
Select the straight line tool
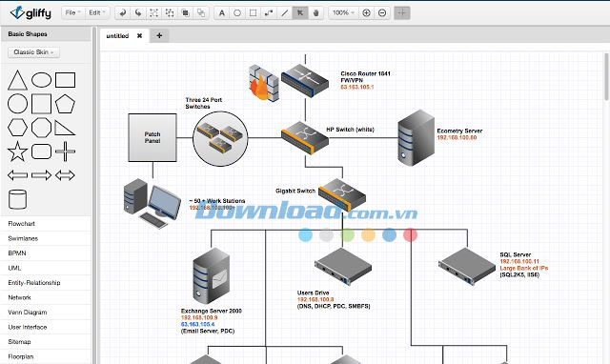click(284, 12)
